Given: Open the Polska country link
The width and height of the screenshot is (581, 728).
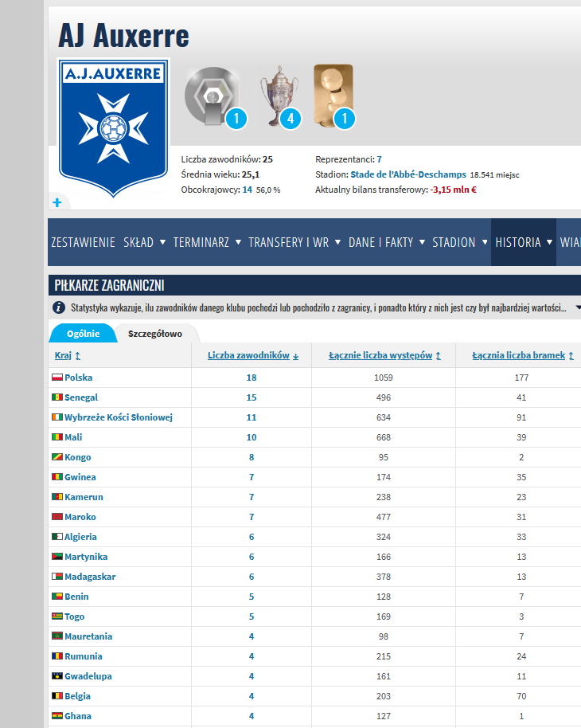Looking at the screenshot, I should pos(79,378).
